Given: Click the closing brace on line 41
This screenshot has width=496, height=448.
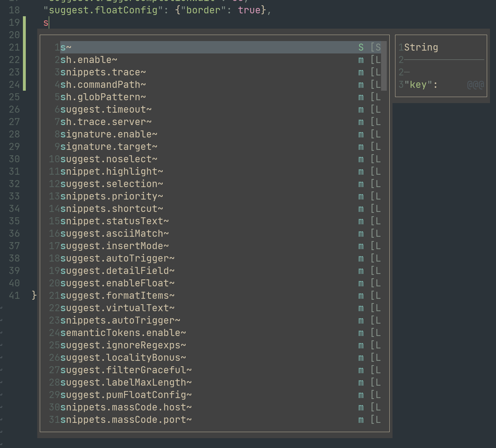Looking at the screenshot, I should tap(33, 295).
